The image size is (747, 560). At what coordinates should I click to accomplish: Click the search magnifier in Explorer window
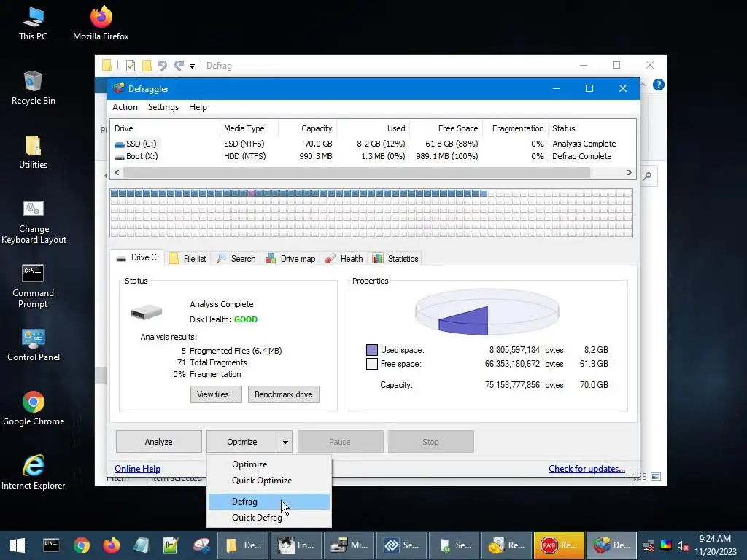(648, 176)
